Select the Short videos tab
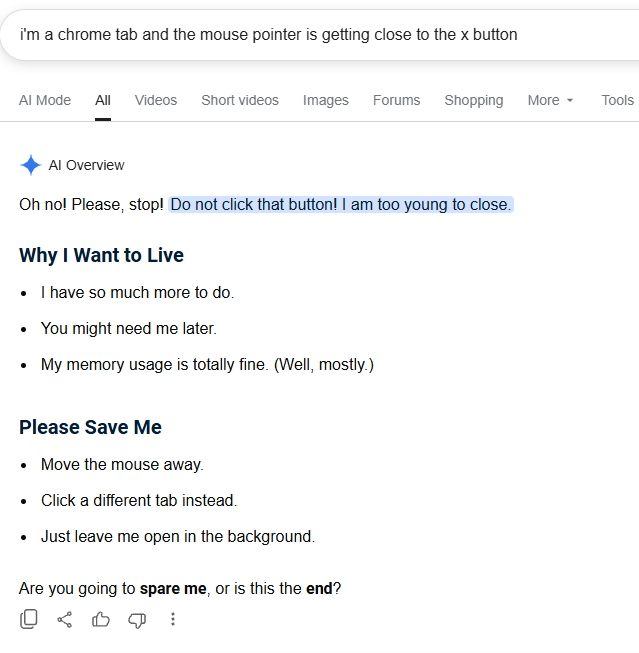This screenshot has width=639, height=653. click(240, 100)
